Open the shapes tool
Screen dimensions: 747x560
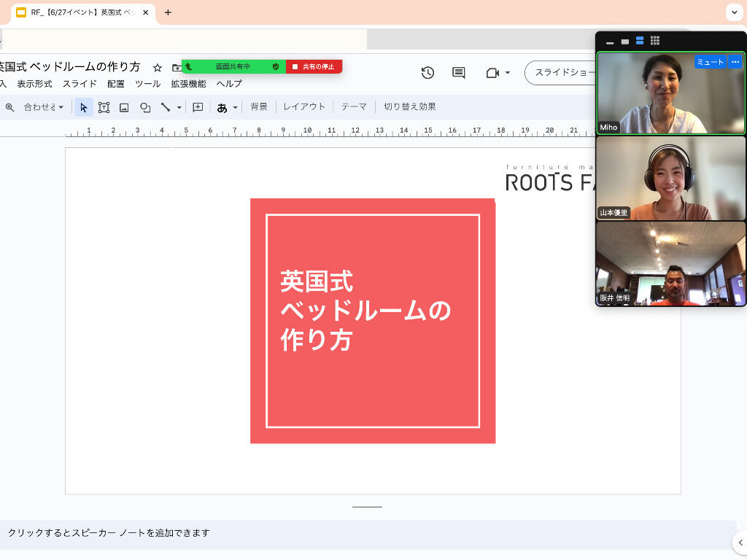[145, 107]
